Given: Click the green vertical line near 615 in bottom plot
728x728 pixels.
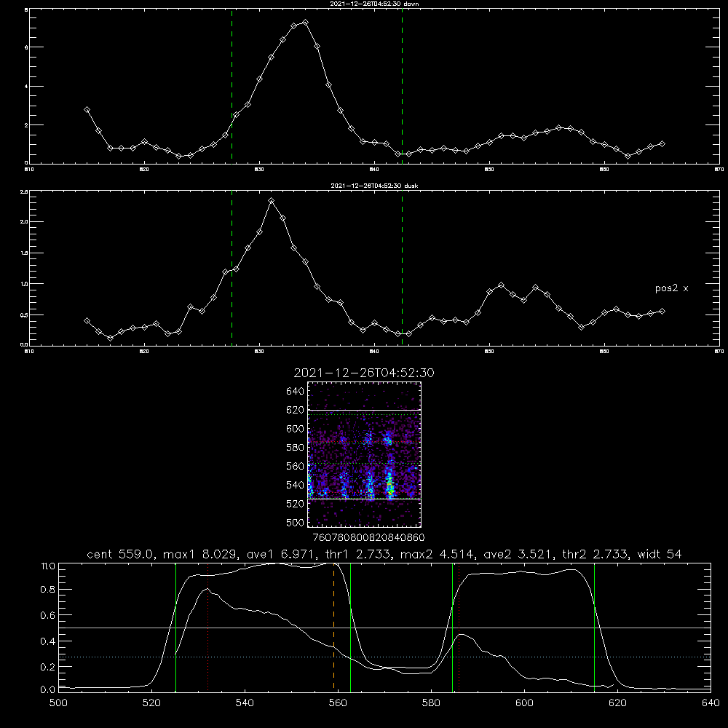Looking at the screenshot, I should 594,627.
